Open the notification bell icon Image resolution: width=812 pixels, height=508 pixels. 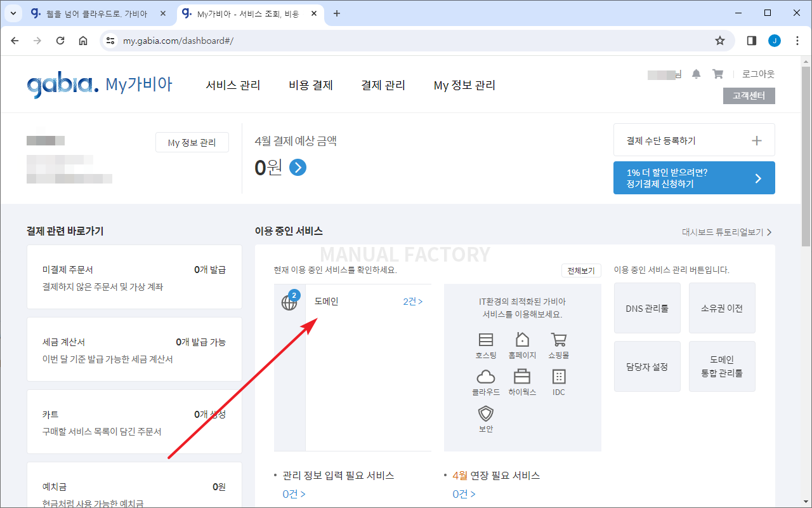(696, 74)
